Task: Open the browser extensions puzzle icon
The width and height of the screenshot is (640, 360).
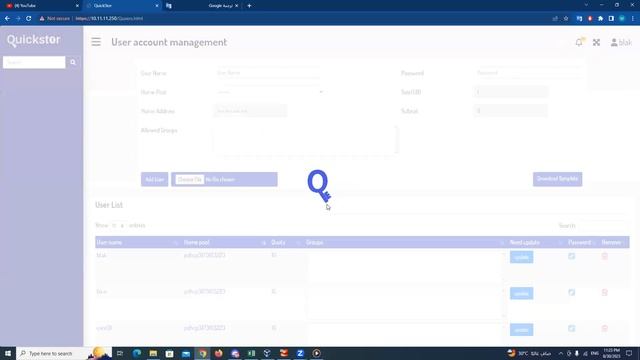Action: [x=600, y=18]
